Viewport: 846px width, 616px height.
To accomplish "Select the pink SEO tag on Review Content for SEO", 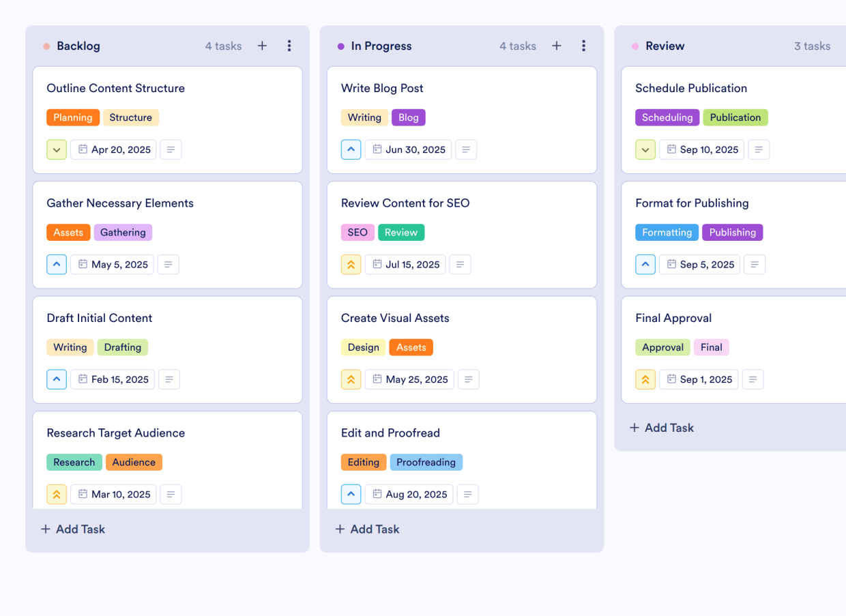I will (x=357, y=232).
